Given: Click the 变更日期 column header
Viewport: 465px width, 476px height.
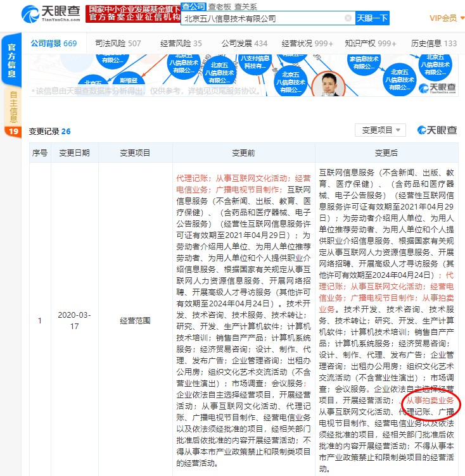Looking at the screenshot, I should tap(75, 153).
